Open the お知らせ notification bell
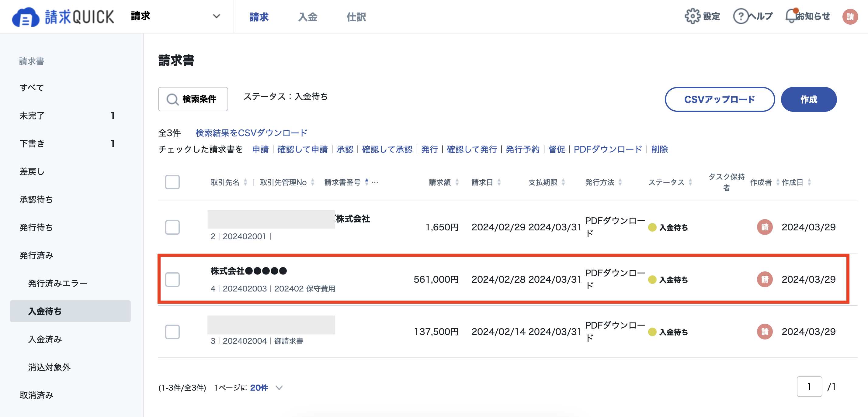This screenshot has width=868, height=417. pos(790,16)
